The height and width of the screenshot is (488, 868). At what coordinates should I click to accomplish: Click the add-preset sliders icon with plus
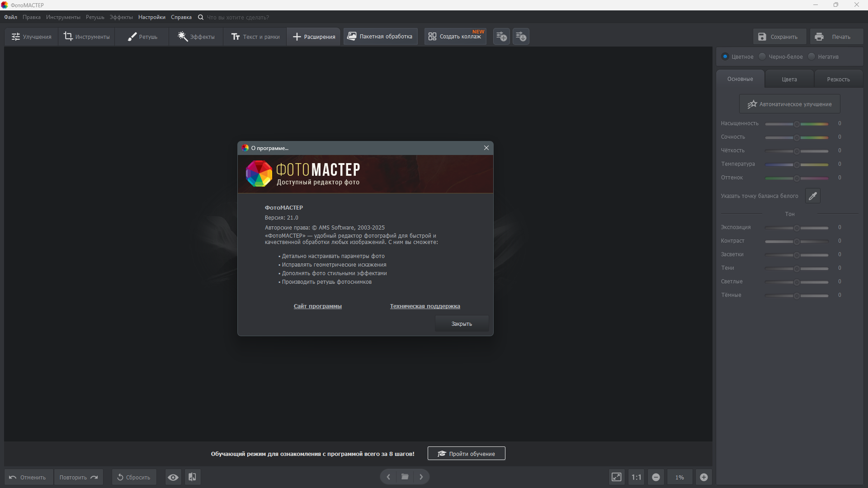click(x=501, y=36)
